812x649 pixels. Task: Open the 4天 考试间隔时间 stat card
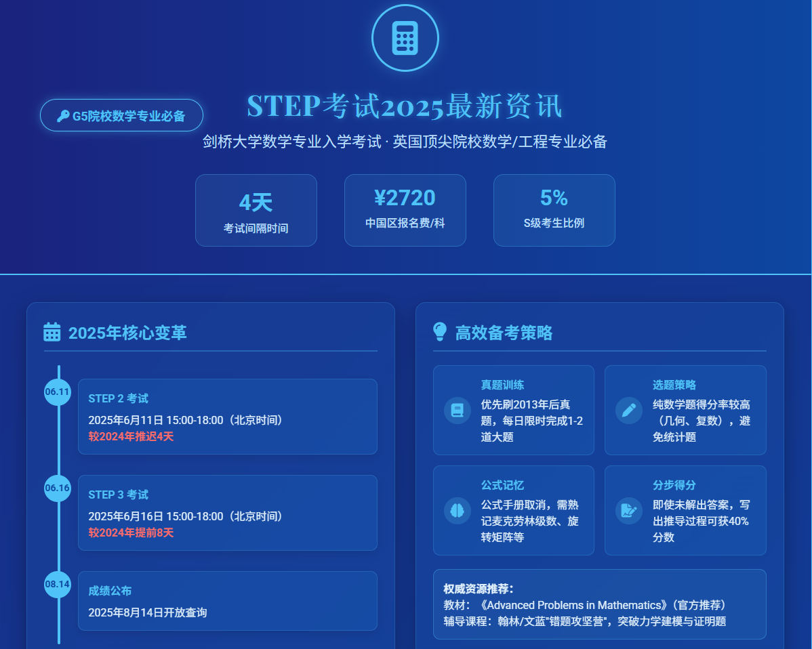256,210
